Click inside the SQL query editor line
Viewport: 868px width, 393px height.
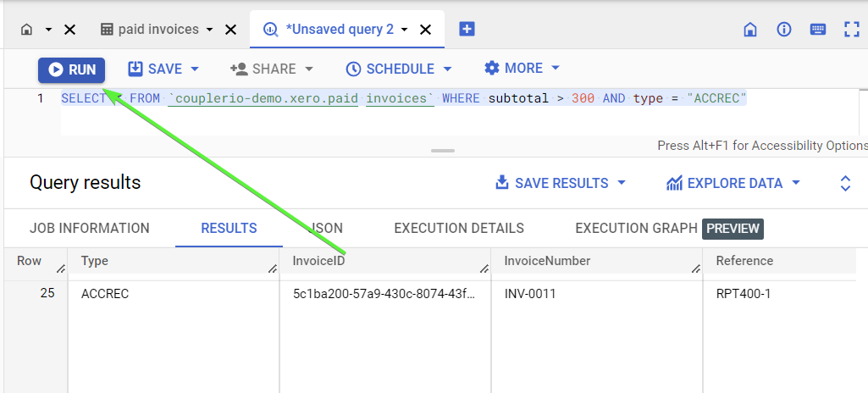click(x=404, y=99)
